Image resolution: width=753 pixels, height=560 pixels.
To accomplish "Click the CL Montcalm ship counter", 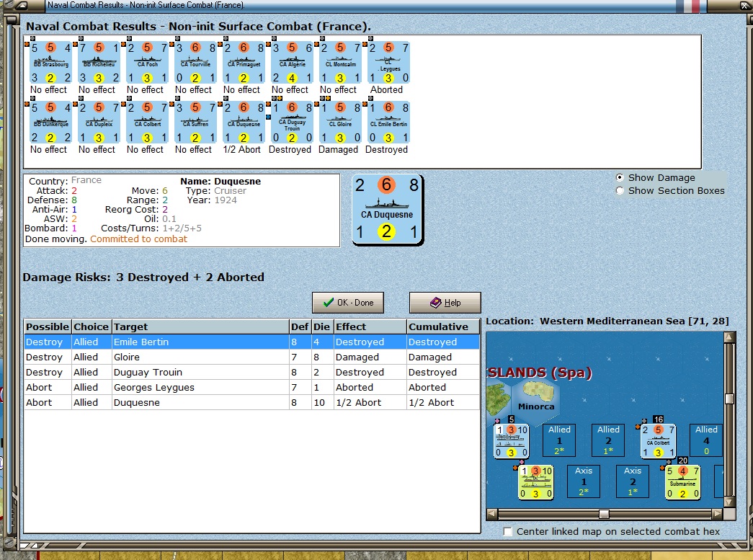I will click(x=340, y=63).
